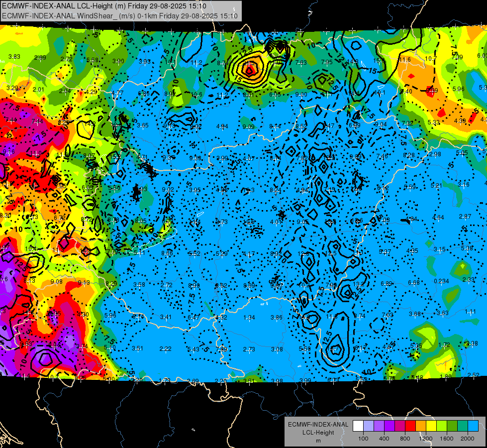Viewport: 487px width, 448px height.
Task: Select the dark green legend swatch
Action: pos(452,426)
